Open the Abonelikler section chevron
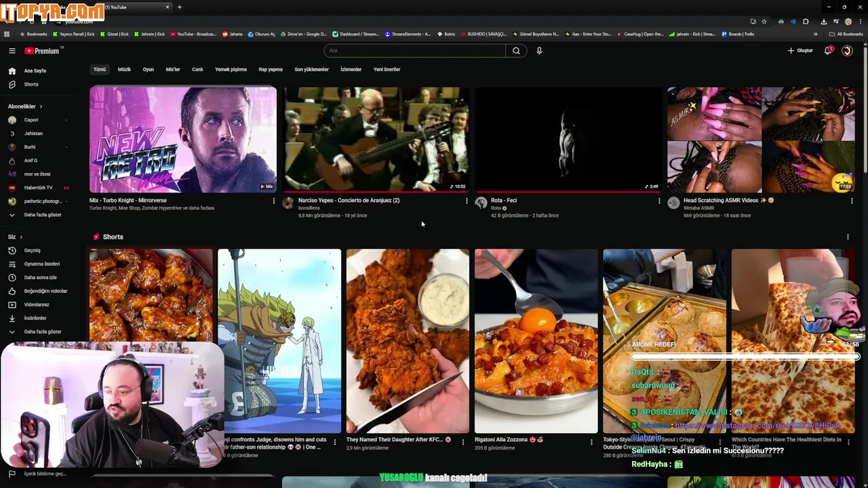 [x=41, y=106]
